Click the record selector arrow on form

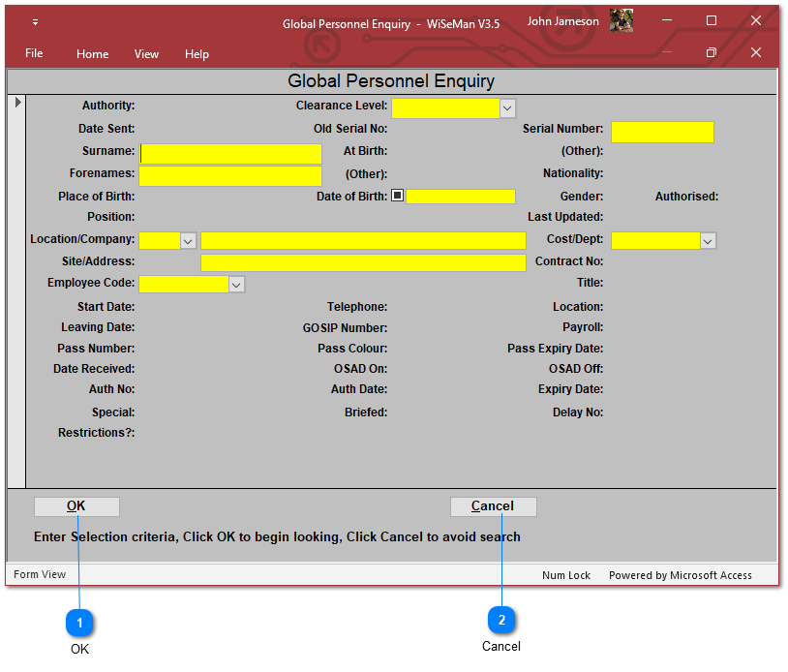coord(17,102)
